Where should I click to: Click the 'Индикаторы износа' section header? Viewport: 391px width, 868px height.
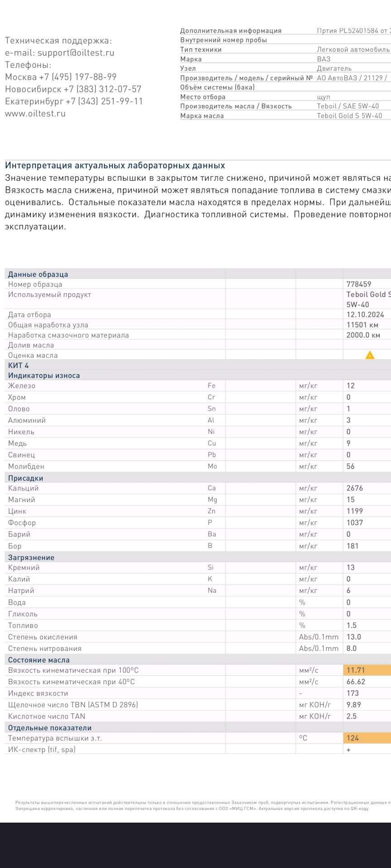pos(44,376)
